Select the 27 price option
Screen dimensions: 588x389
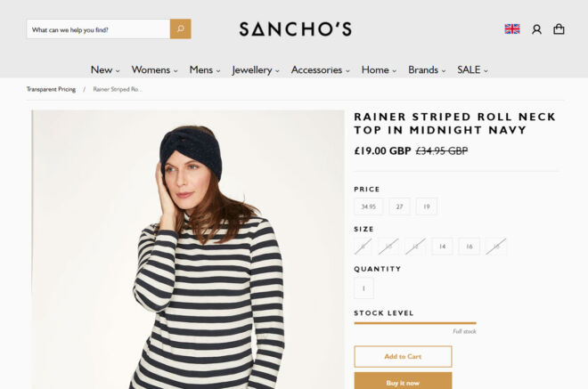click(400, 207)
